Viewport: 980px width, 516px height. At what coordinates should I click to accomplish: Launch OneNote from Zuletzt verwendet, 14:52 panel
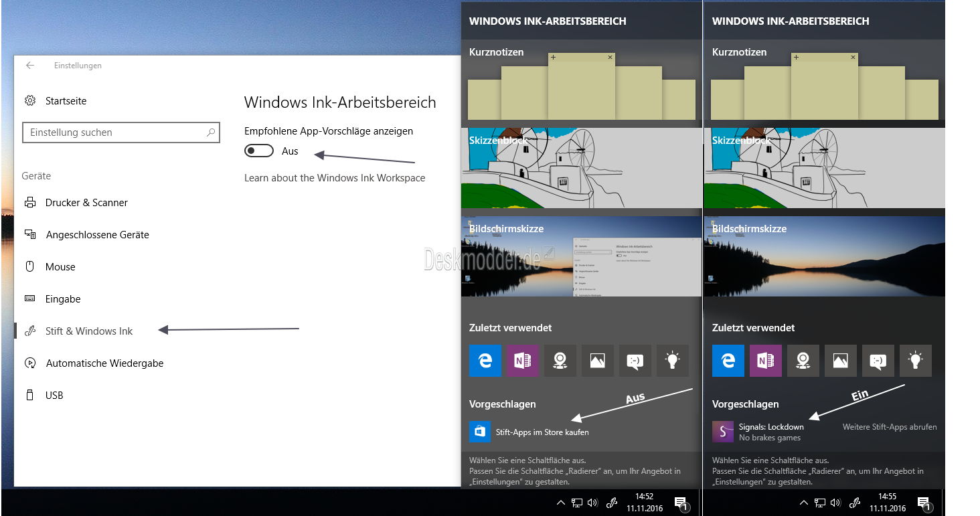(523, 361)
